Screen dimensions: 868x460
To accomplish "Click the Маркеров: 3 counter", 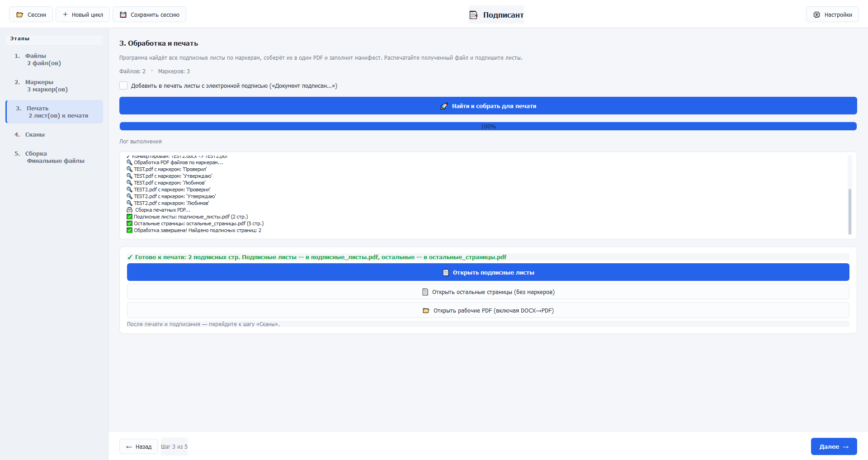I will [x=174, y=71].
